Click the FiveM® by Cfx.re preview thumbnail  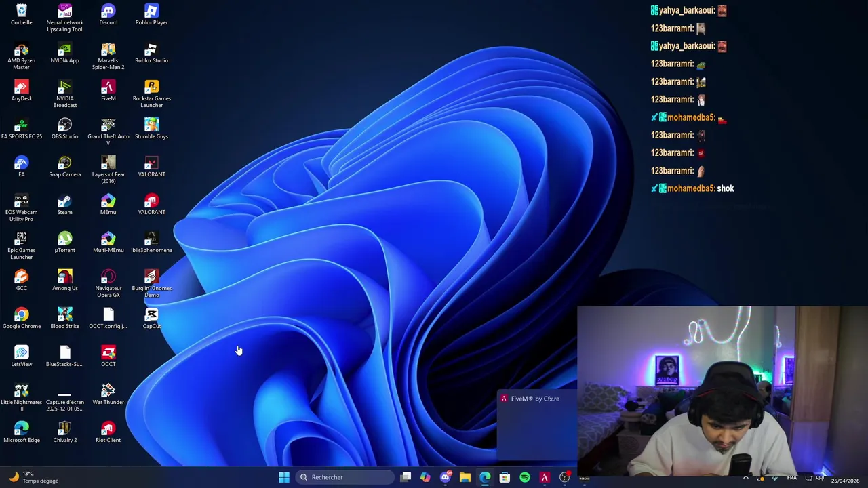pyautogui.click(x=537, y=426)
